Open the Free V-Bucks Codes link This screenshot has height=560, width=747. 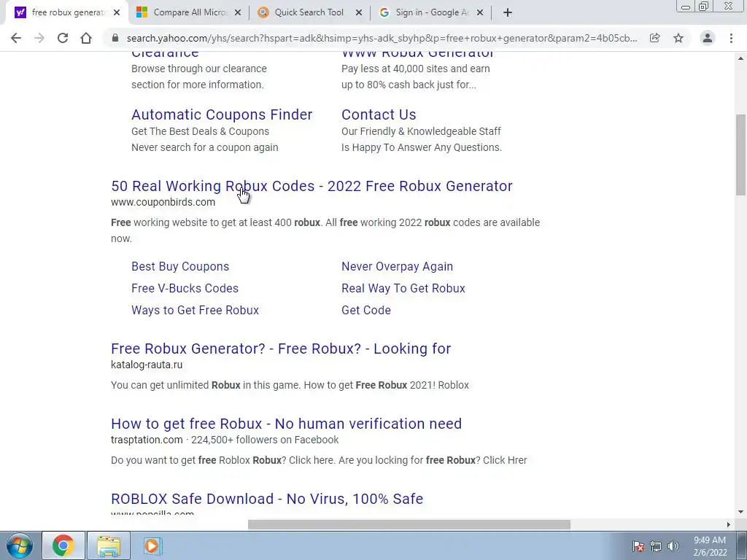(185, 289)
